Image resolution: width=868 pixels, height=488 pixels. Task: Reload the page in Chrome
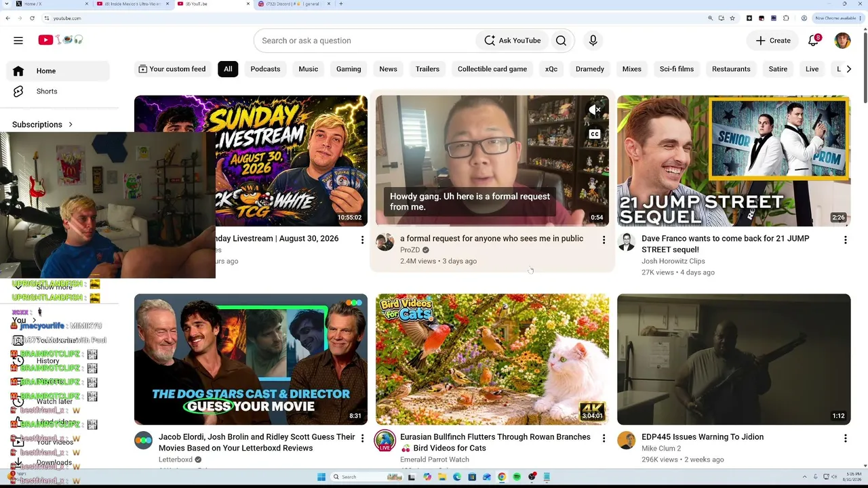[x=32, y=18]
